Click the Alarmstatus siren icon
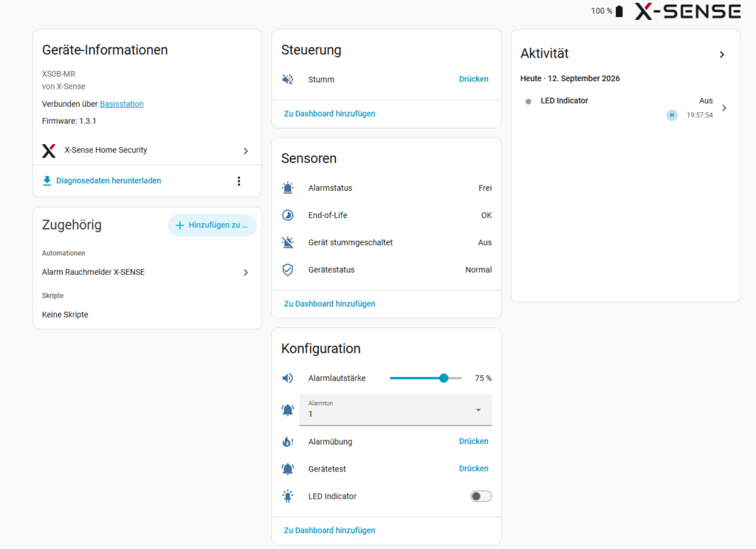The image size is (756, 549). [x=288, y=188]
